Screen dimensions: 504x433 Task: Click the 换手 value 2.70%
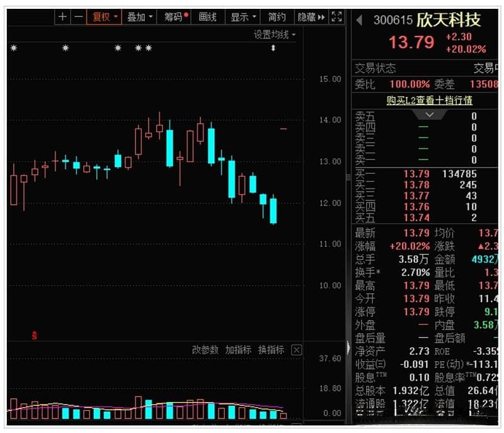[415, 272]
